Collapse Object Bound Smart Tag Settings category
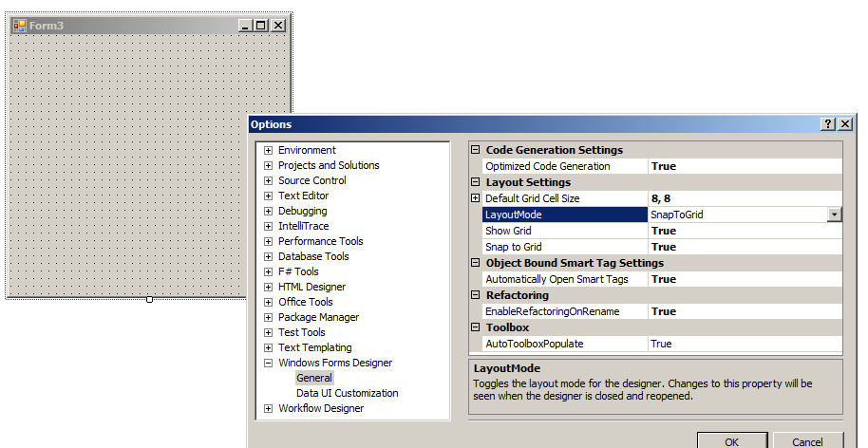Screen dimensions: 868x448 pyautogui.click(x=475, y=263)
